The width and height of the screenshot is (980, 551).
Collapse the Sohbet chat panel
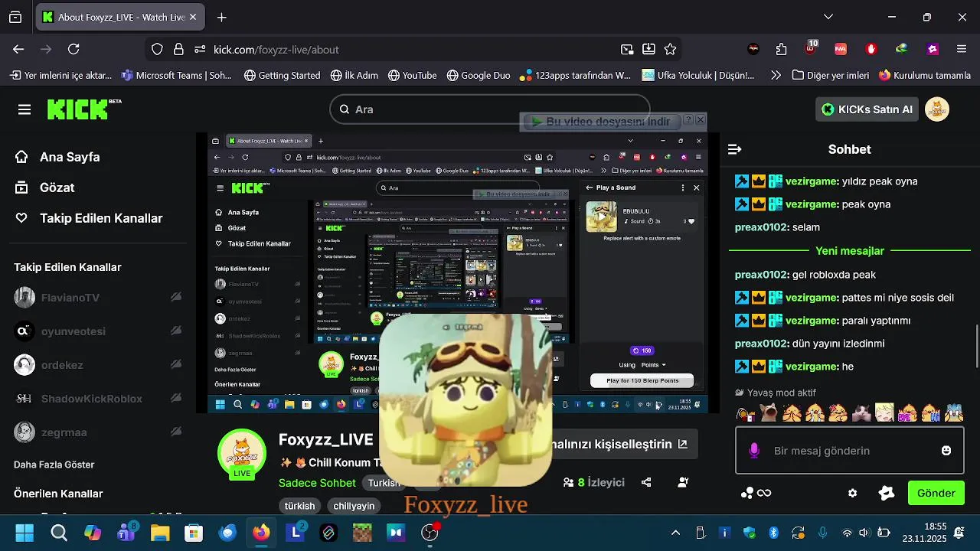pos(734,149)
